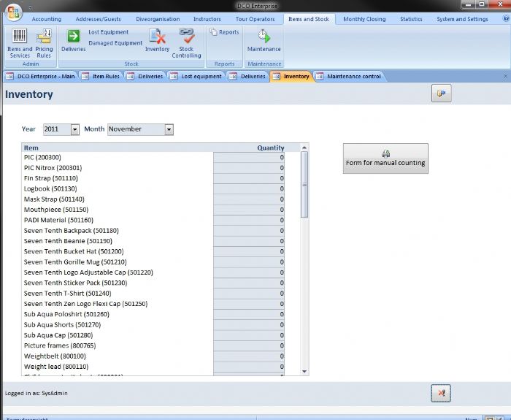The width and height of the screenshot is (511, 420).
Task: Open the Tour Operators ribbon tab
Action: (254, 19)
